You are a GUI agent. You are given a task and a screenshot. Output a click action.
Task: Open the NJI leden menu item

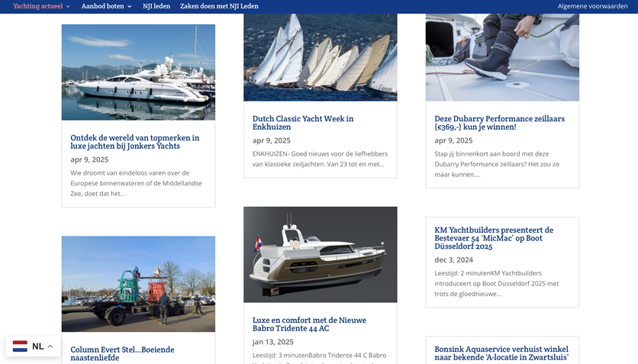point(156,6)
